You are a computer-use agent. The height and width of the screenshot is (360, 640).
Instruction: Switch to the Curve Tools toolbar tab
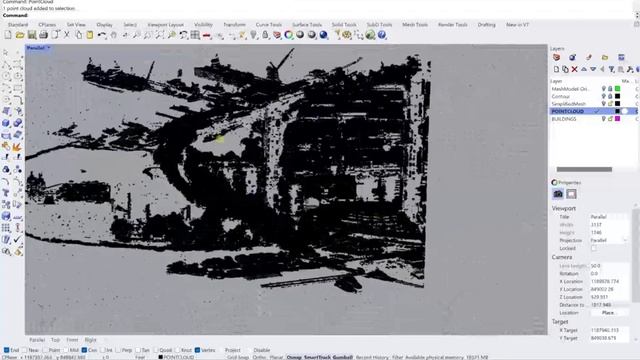[269, 25]
